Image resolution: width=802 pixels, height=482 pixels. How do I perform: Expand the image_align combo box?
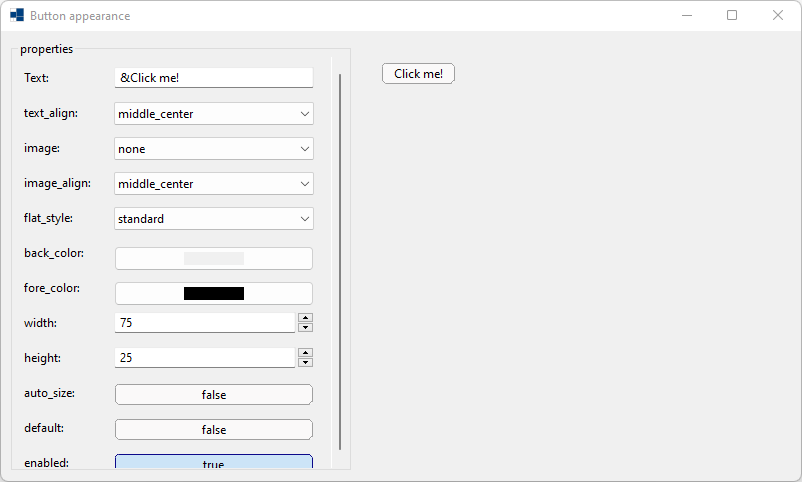pos(214,184)
